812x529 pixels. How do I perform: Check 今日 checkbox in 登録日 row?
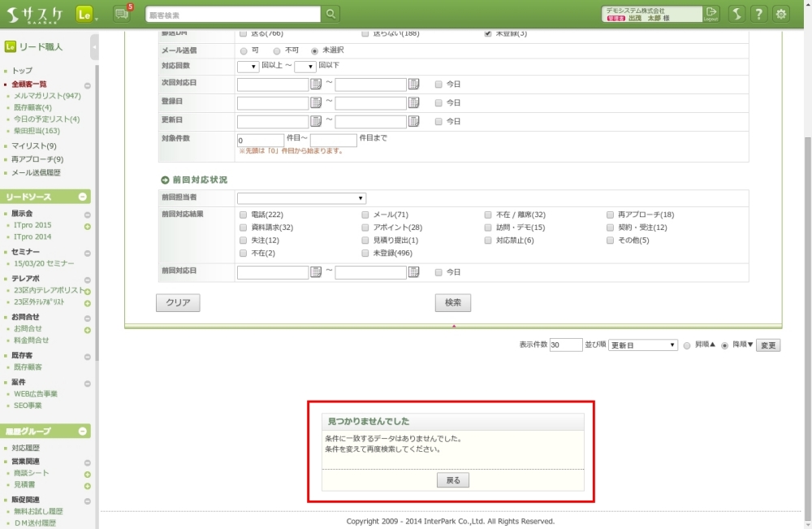click(x=438, y=102)
